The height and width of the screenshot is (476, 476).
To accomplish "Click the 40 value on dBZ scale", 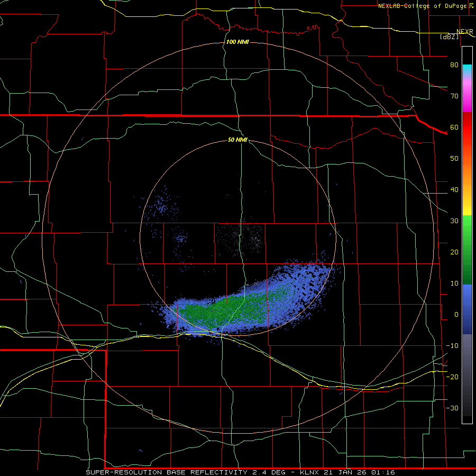I will [454, 190].
